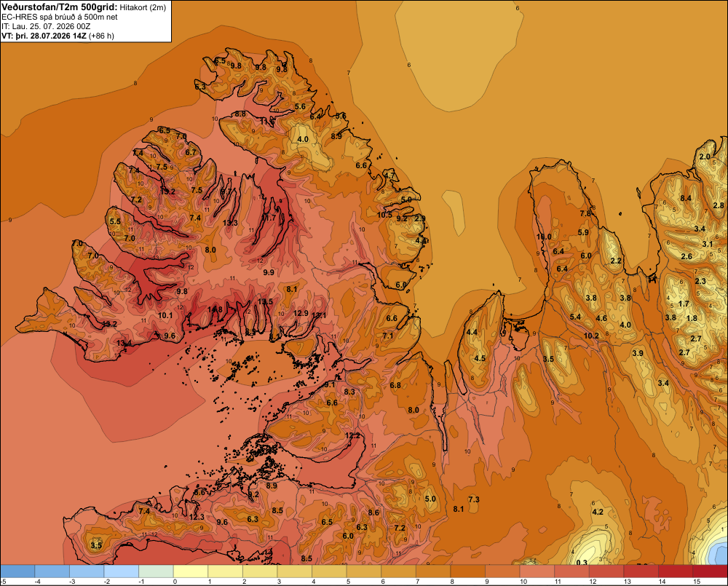Click the '9.2' temperature value
This screenshot has width=728, height=586.
tap(402, 218)
